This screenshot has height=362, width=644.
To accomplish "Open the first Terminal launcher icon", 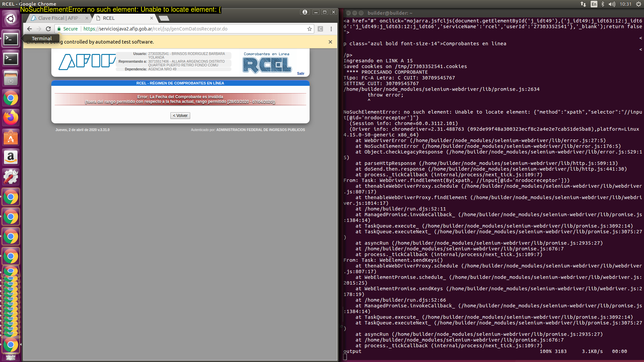I will (11, 39).
